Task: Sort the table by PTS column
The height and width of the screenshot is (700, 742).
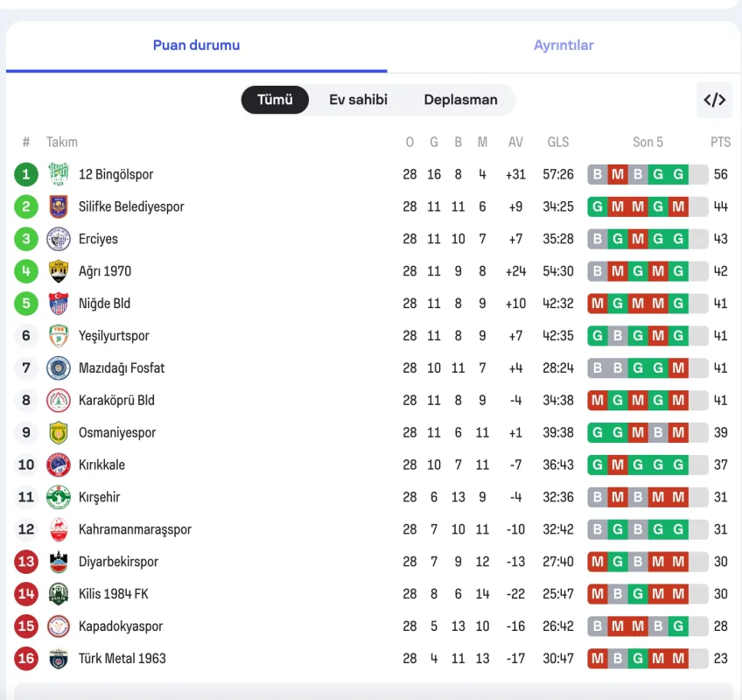Action: coord(720,142)
